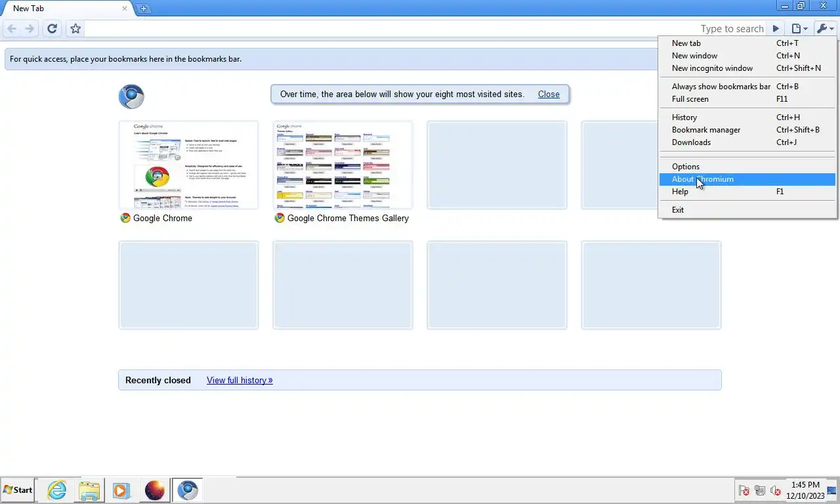Image resolution: width=840 pixels, height=504 pixels.
Task: Click the Recently closed label
Action: point(158,381)
